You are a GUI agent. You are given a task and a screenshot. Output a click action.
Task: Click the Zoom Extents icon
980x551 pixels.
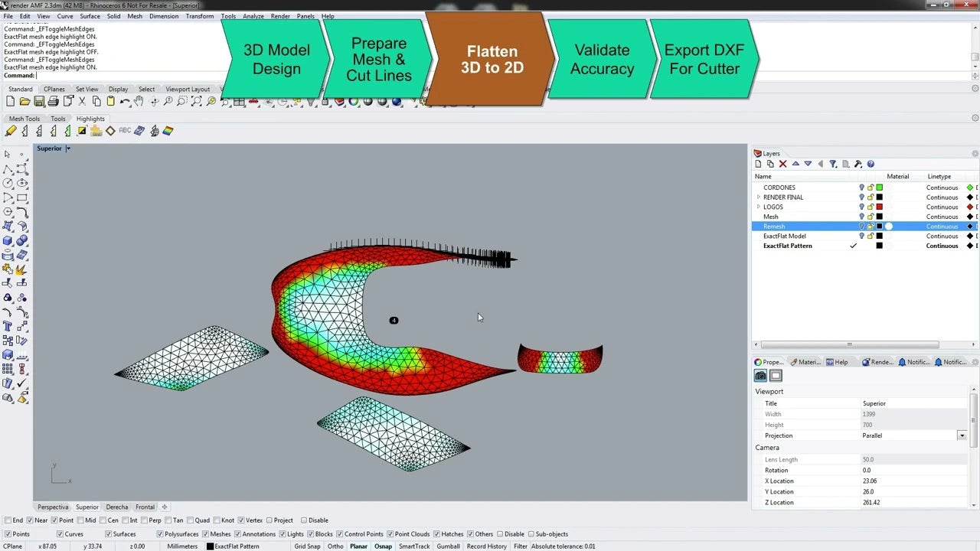coord(196,102)
